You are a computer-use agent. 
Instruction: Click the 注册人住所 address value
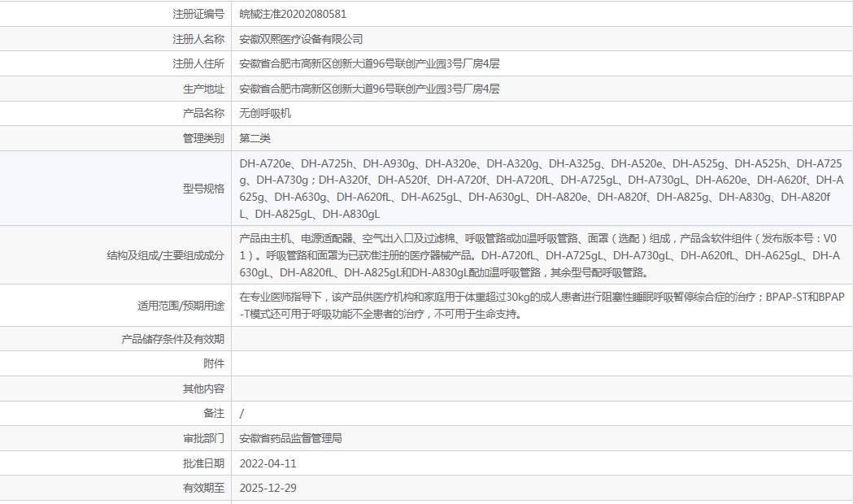click(x=369, y=63)
